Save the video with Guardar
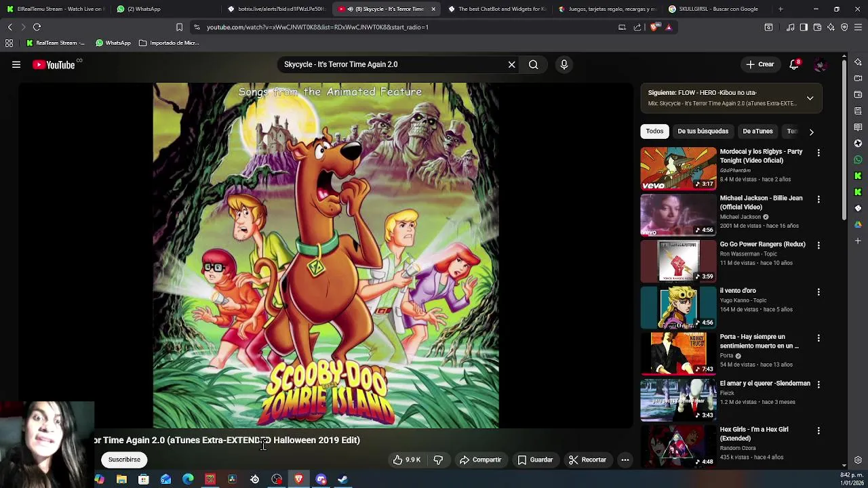The width and height of the screenshot is (868, 488). click(535, 460)
